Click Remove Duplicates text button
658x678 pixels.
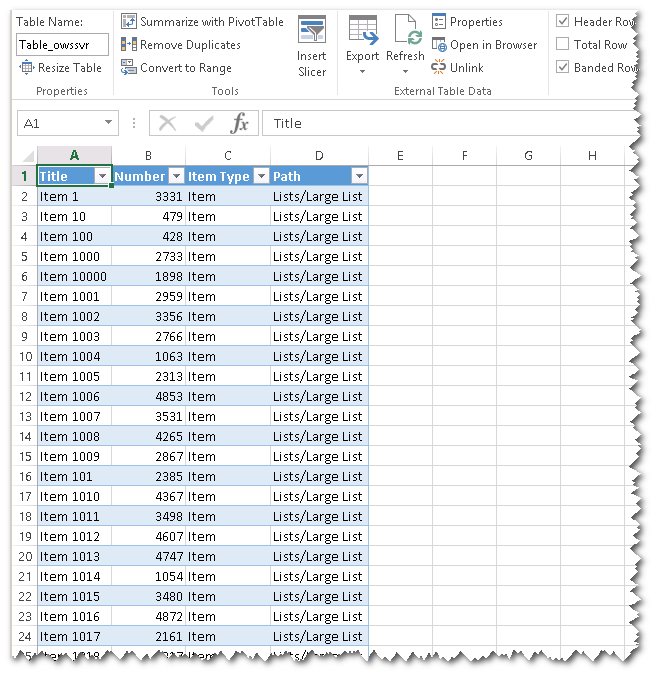(x=190, y=45)
